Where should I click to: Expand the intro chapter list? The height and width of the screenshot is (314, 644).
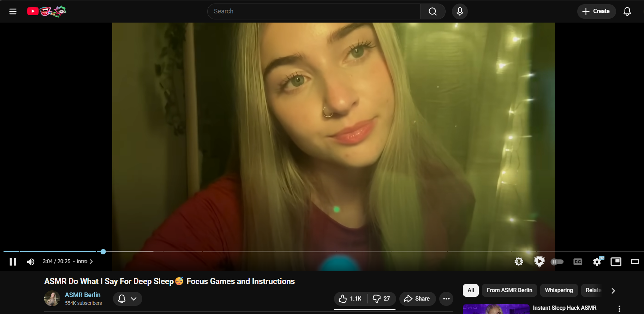[x=85, y=261]
